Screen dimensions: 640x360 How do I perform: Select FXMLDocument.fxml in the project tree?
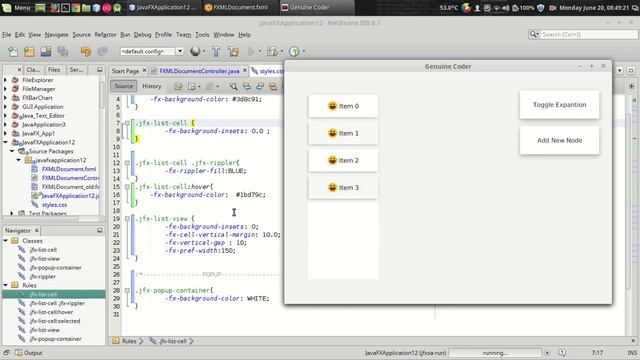[x=69, y=169]
